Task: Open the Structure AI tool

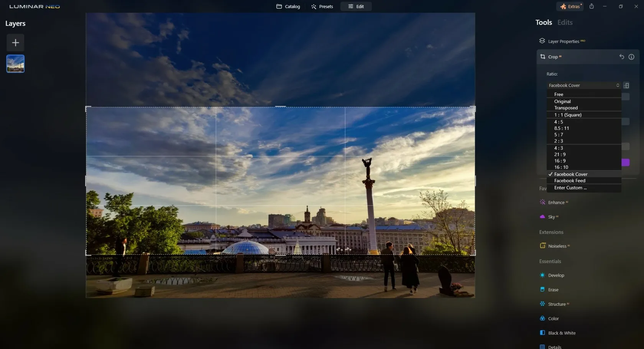Action: click(x=557, y=303)
